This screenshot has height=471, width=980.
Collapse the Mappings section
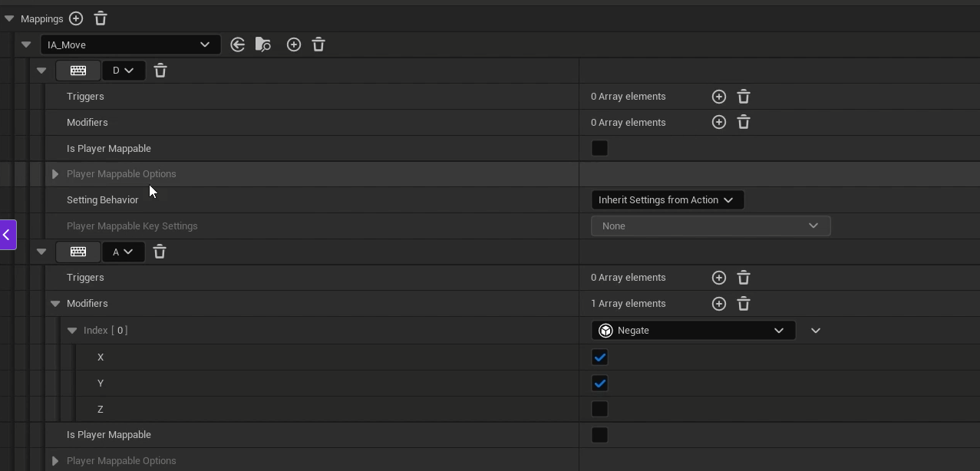(9, 18)
